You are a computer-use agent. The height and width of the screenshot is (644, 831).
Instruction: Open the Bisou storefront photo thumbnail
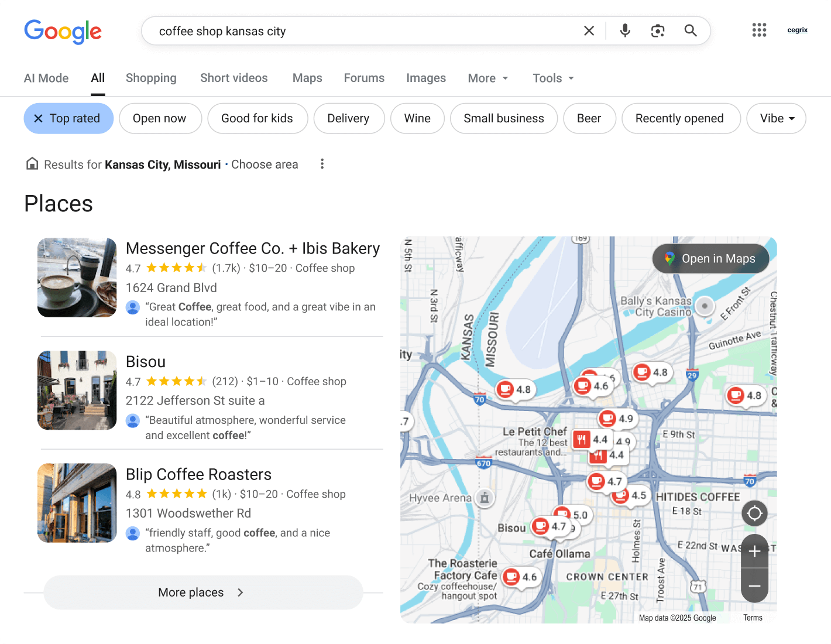point(77,390)
